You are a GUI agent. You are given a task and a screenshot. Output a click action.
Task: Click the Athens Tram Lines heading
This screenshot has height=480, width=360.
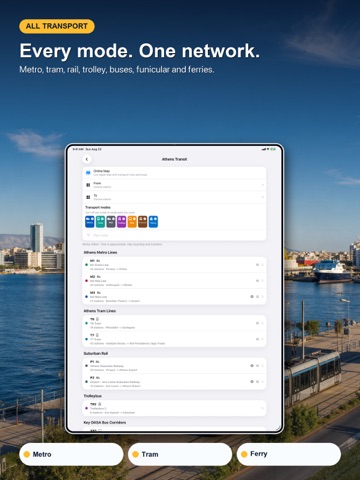tap(100, 311)
